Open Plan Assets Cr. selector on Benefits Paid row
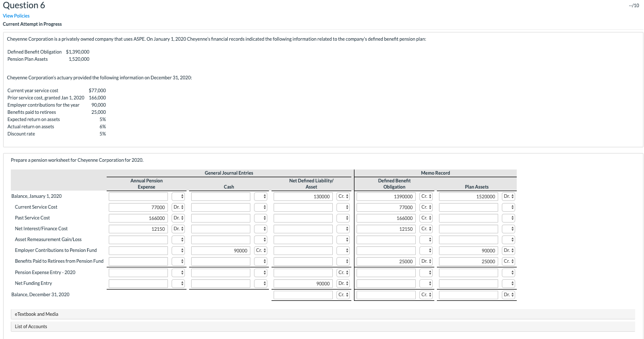Screen dimensions: 644x339 [507, 261]
